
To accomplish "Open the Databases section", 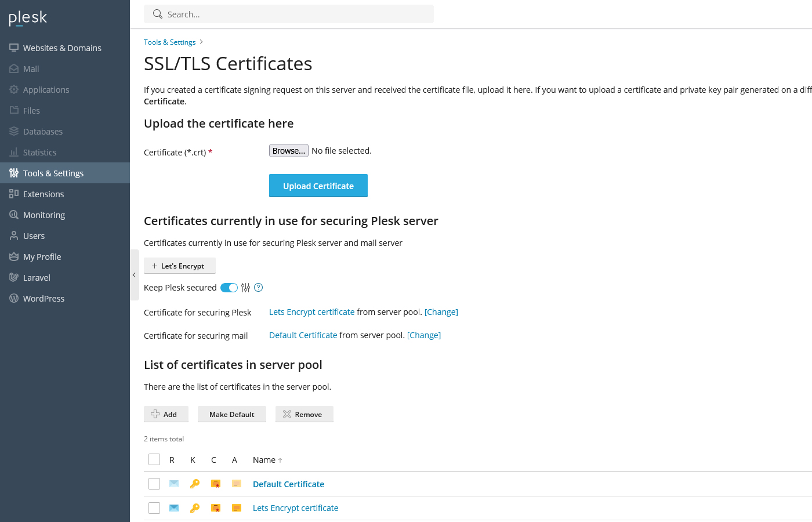I will click(43, 131).
